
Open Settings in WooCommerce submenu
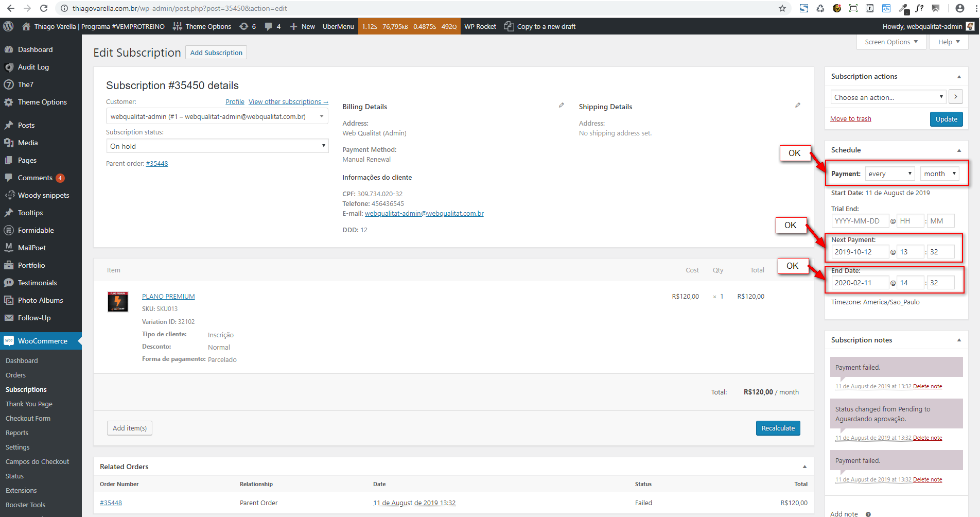(x=17, y=447)
